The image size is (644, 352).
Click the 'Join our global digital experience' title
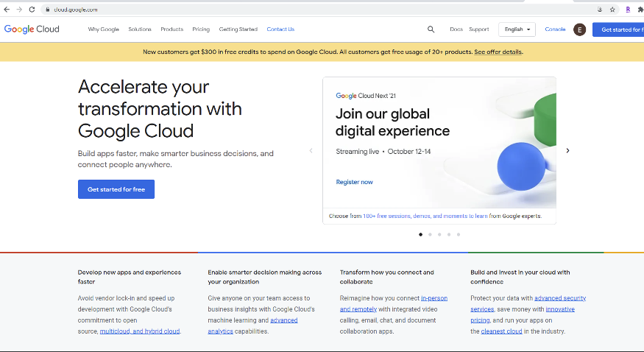(x=392, y=122)
